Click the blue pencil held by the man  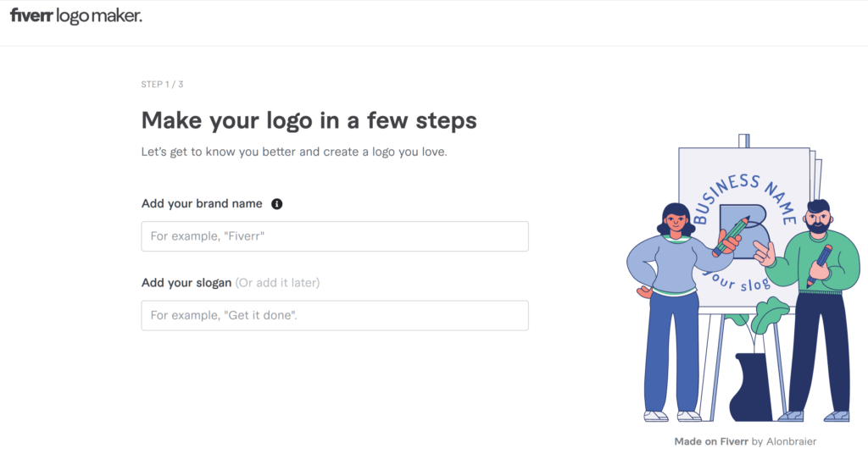[x=820, y=264]
